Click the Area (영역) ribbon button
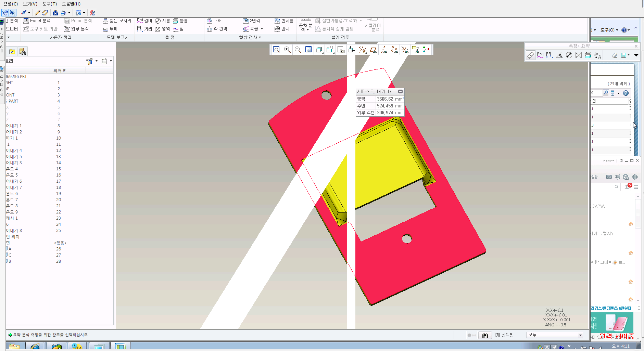This screenshot has height=351, width=644. click(x=162, y=29)
